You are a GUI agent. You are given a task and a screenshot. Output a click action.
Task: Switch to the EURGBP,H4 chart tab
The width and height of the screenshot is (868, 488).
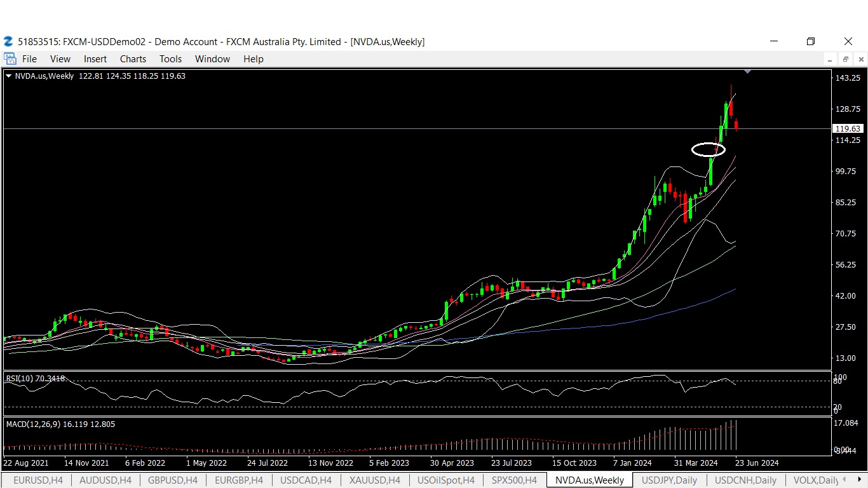click(239, 480)
